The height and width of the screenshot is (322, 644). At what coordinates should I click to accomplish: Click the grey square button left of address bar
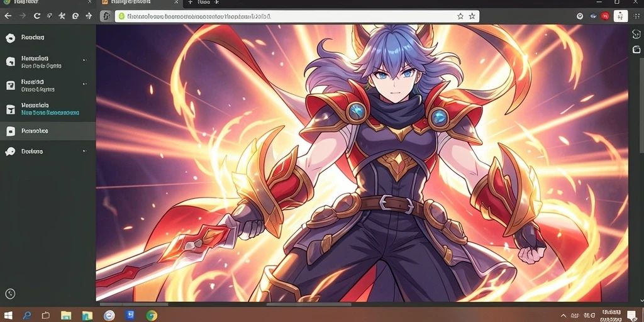pos(106,16)
